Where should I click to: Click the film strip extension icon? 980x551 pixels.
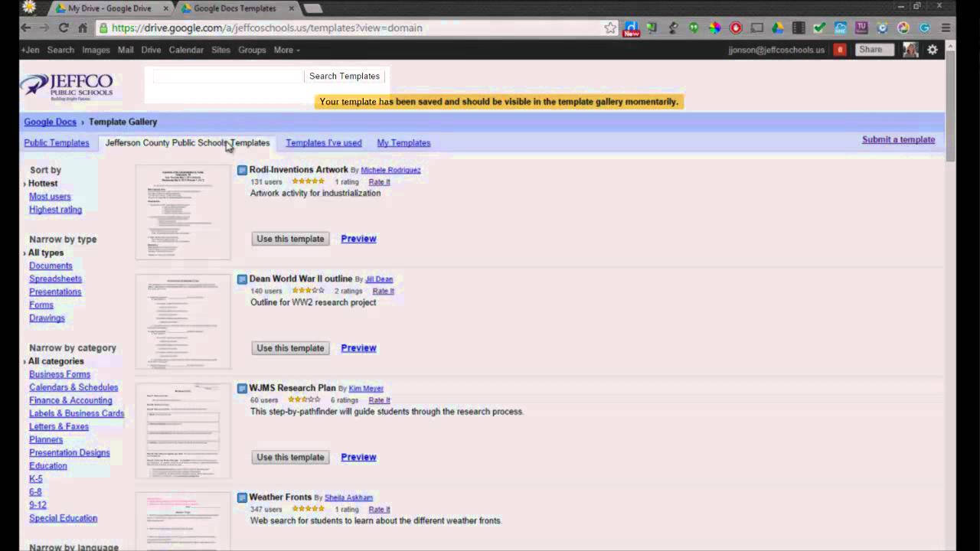(x=799, y=28)
